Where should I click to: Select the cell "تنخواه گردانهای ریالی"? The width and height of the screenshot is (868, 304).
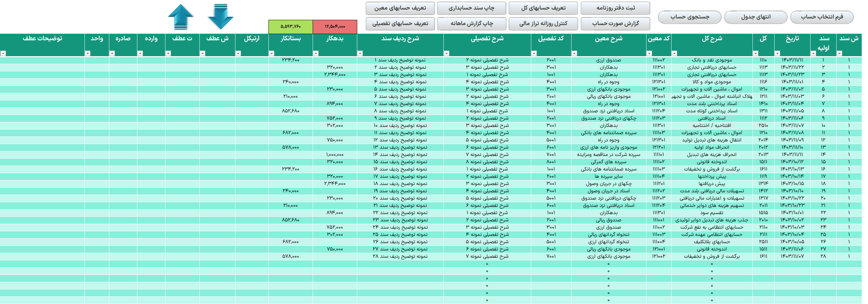[x=608, y=235]
